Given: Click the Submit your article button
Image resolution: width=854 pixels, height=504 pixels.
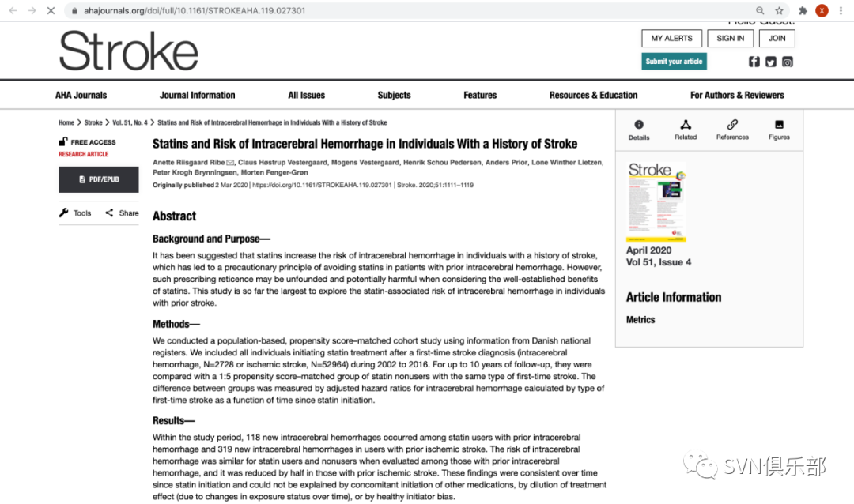Looking at the screenshot, I should tap(675, 62).
